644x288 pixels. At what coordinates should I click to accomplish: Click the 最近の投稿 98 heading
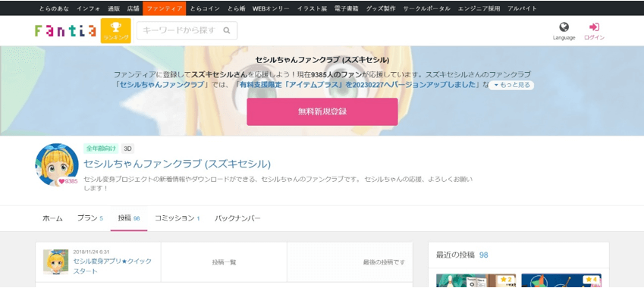click(462, 255)
